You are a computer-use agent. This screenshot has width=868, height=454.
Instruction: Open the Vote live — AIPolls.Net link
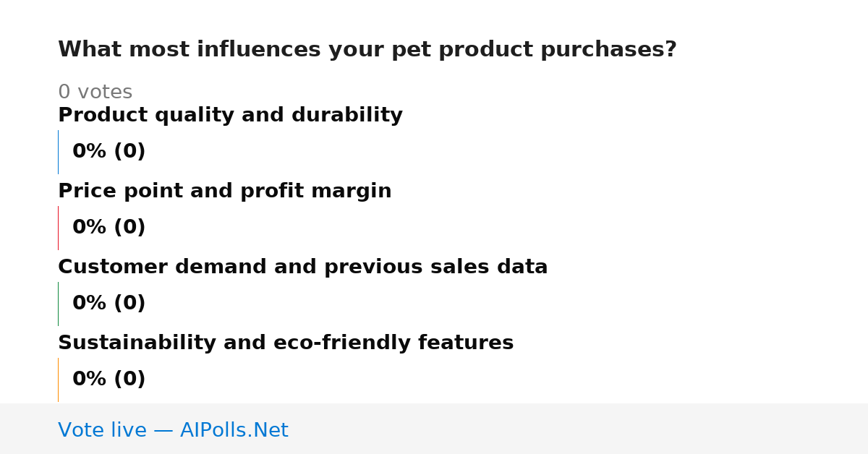(173, 430)
